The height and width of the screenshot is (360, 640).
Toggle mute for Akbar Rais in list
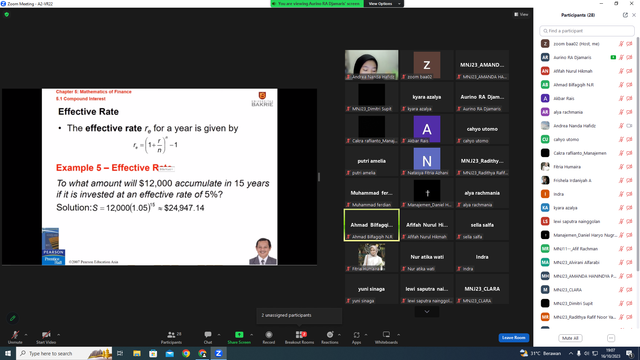(621, 98)
